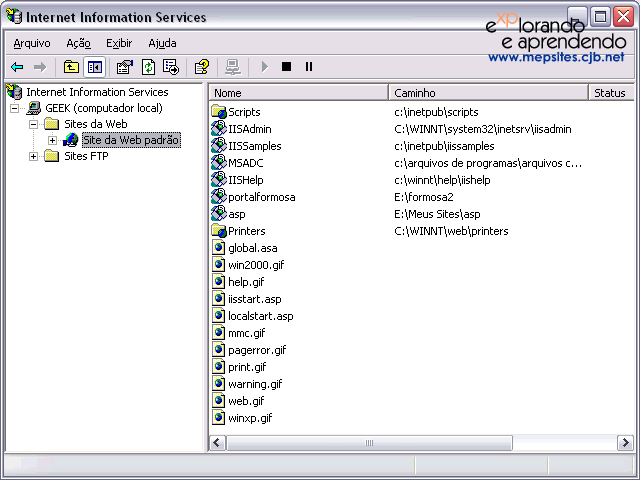Click the horizontal scrollbar thumb

click(369, 443)
